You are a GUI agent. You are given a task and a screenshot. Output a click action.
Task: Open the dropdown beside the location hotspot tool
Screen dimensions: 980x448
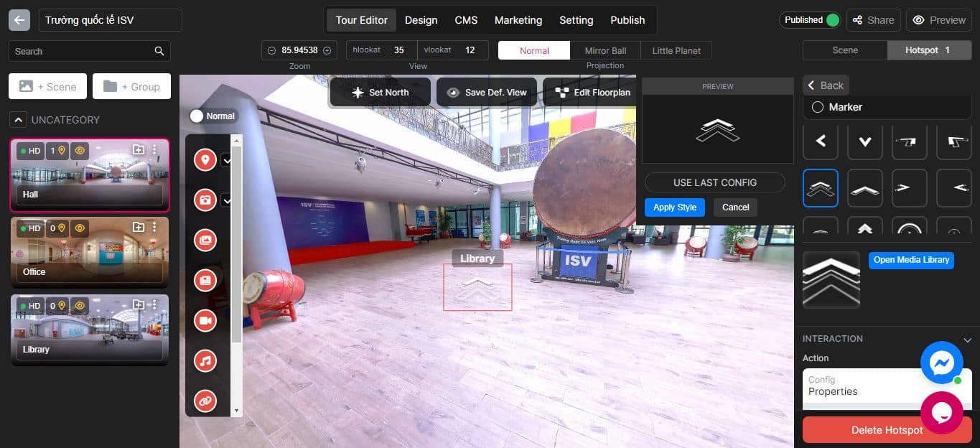(227, 160)
